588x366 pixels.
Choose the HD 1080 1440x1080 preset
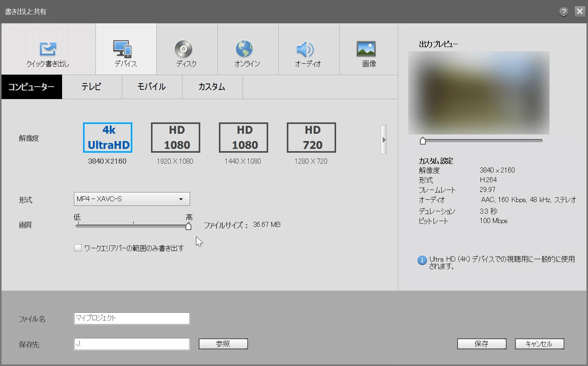(x=243, y=138)
